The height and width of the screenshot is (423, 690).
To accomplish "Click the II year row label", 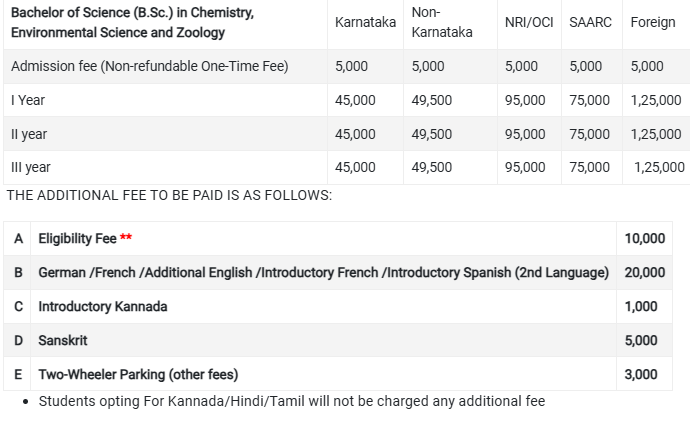I will click(x=29, y=134).
